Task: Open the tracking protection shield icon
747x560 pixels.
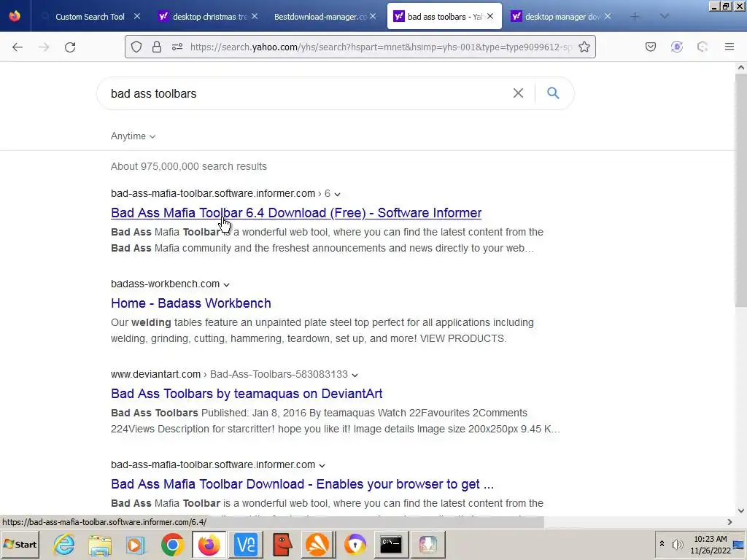Action: click(x=136, y=47)
